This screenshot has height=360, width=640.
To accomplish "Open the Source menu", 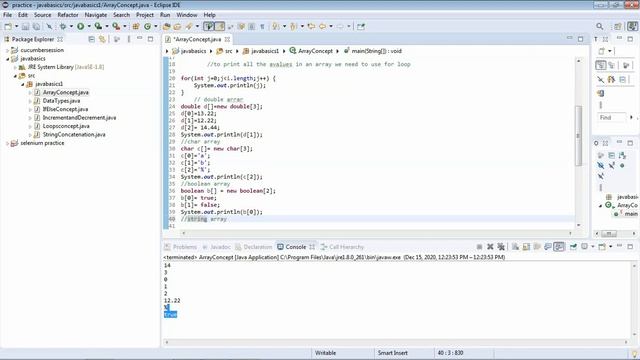I will pyautogui.click(x=42, y=15).
